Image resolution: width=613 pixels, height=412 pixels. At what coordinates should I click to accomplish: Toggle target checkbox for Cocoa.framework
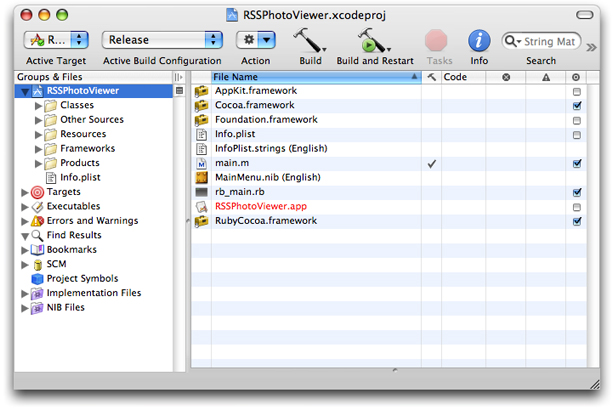tap(576, 105)
